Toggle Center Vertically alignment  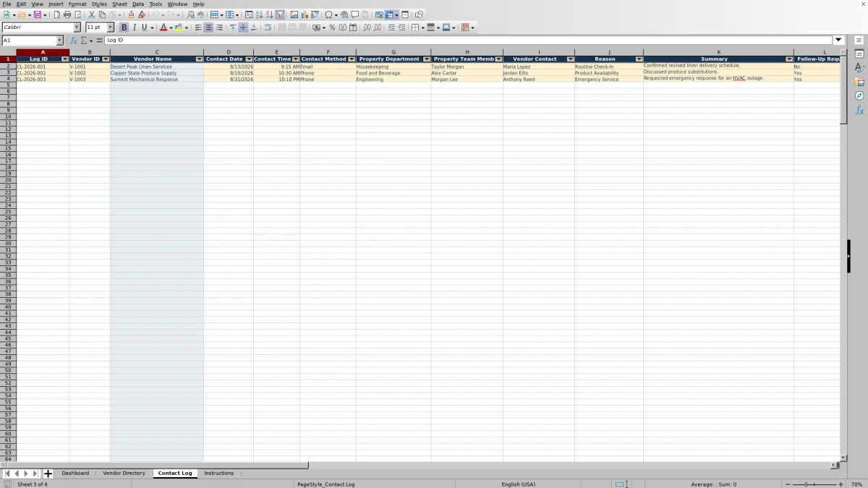click(x=243, y=27)
